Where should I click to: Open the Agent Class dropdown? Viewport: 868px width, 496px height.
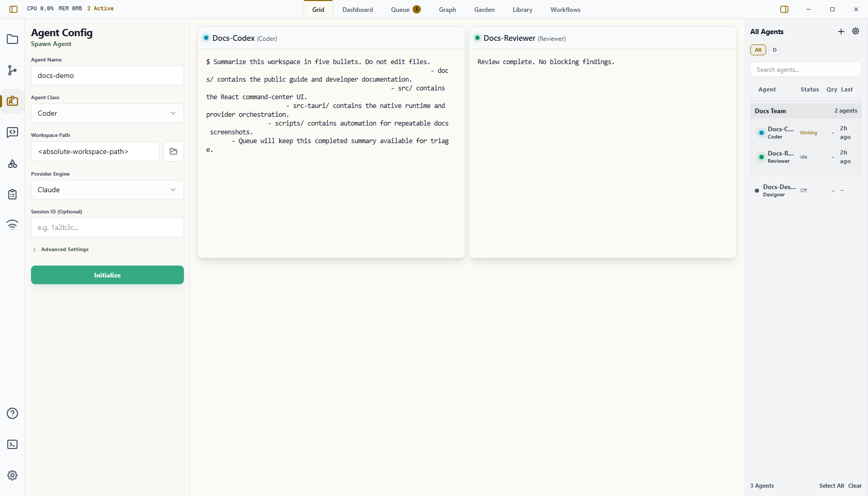coord(107,113)
